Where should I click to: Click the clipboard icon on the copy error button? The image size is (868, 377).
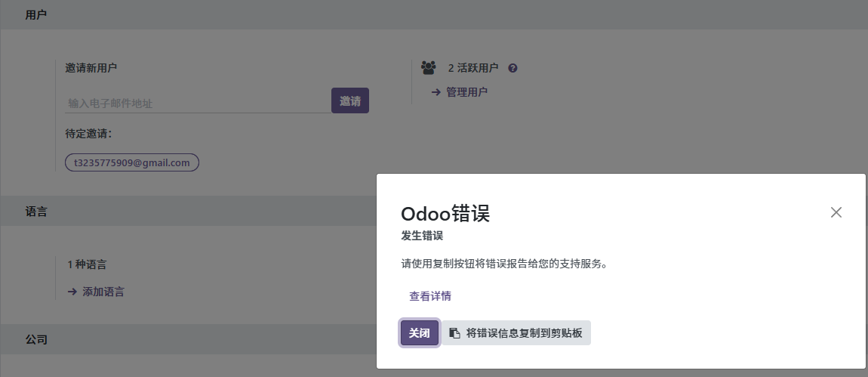coord(454,333)
